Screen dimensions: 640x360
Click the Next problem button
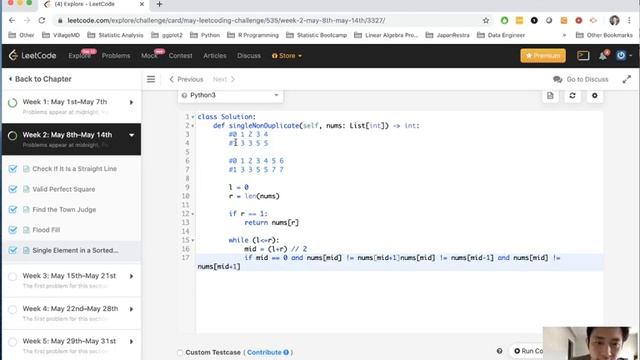click(x=224, y=79)
